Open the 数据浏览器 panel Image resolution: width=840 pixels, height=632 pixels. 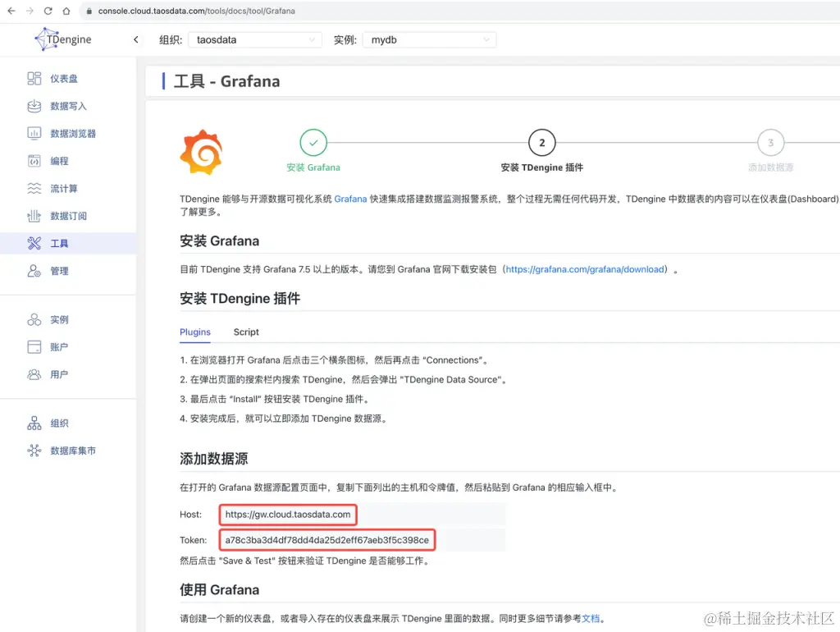[x=69, y=133]
